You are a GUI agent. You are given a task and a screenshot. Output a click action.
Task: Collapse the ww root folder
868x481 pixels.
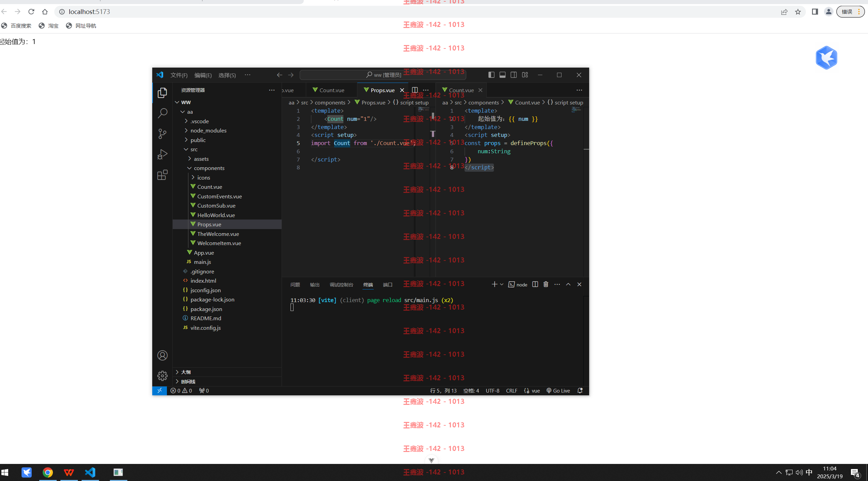click(177, 102)
